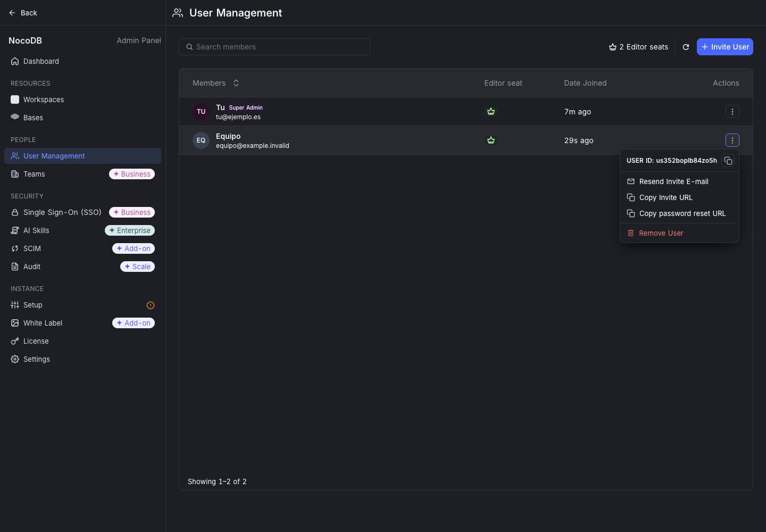The image size is (766, 532).
Task: Click the Back arrow icon
Action: (x=12, y=13)
